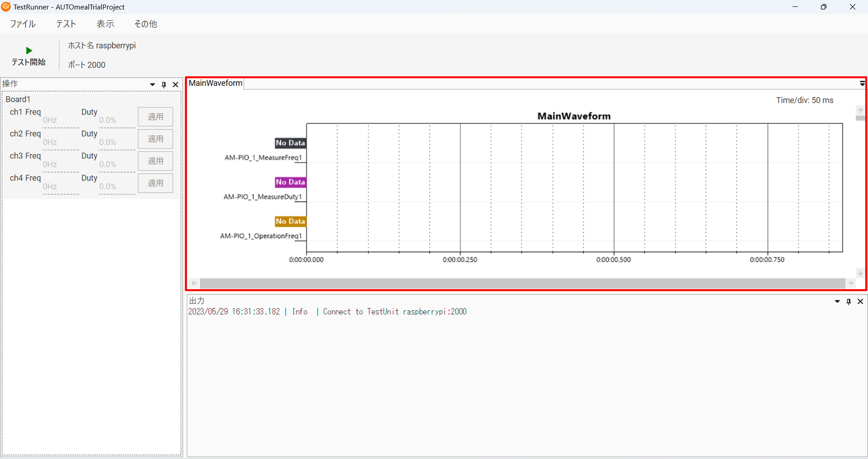
Task: Pin the 出力 output panel
Action: [848, 301]
